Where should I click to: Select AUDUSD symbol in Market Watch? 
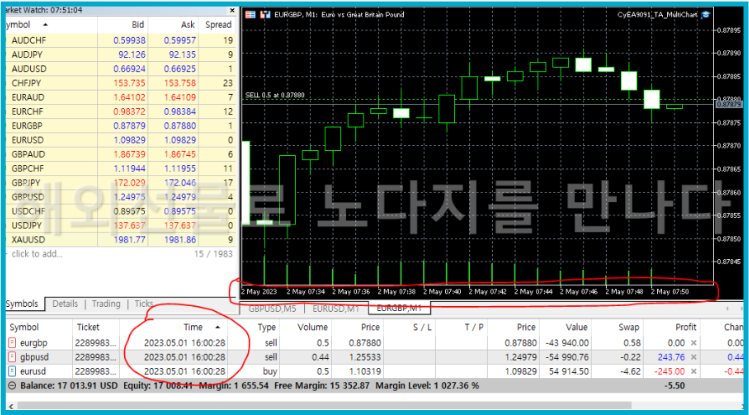[29, 69]
